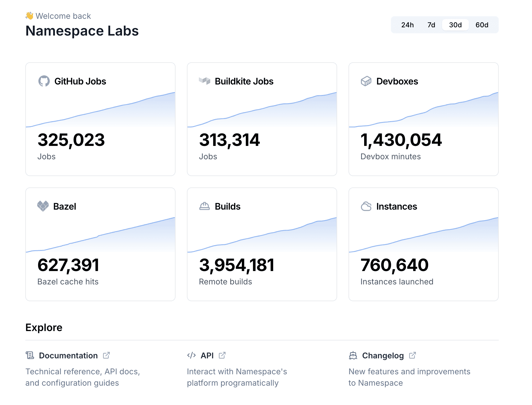Viewport: 532px width, 405px height.
Task: Open the Changelog link
Action: coord(383,356)
